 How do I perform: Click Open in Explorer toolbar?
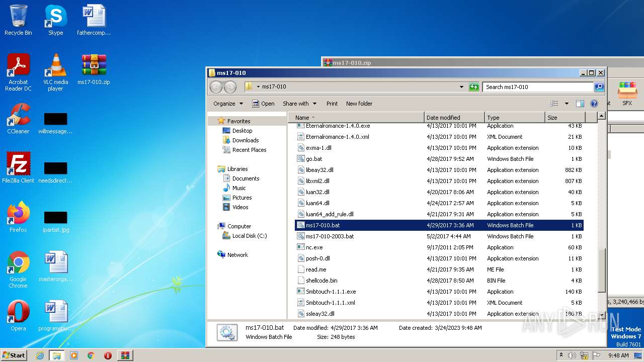coord(263,104)
